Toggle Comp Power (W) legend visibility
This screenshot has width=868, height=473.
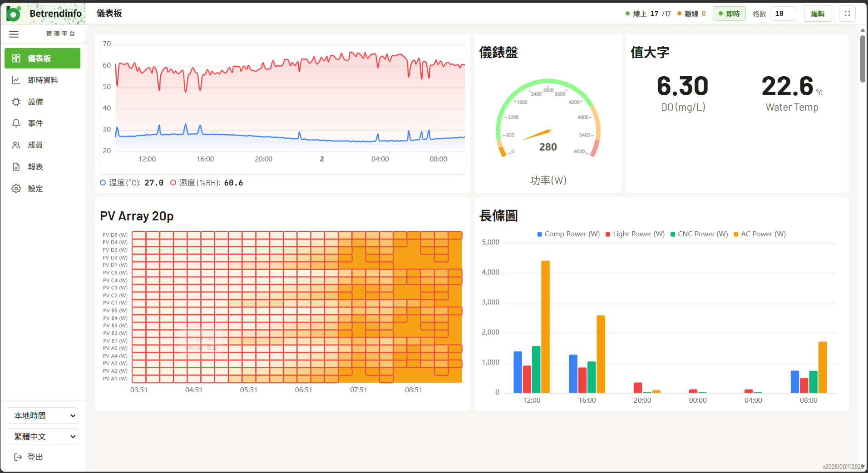click(568, 234)
